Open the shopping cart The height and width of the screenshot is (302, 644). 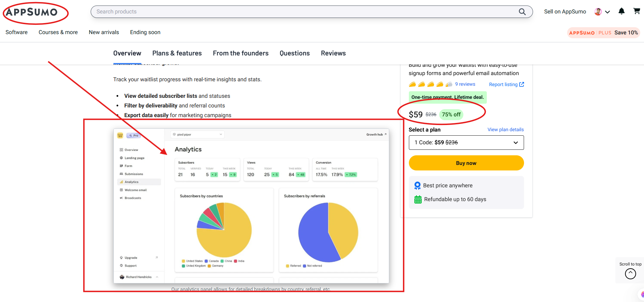click(x=636, y=11)
